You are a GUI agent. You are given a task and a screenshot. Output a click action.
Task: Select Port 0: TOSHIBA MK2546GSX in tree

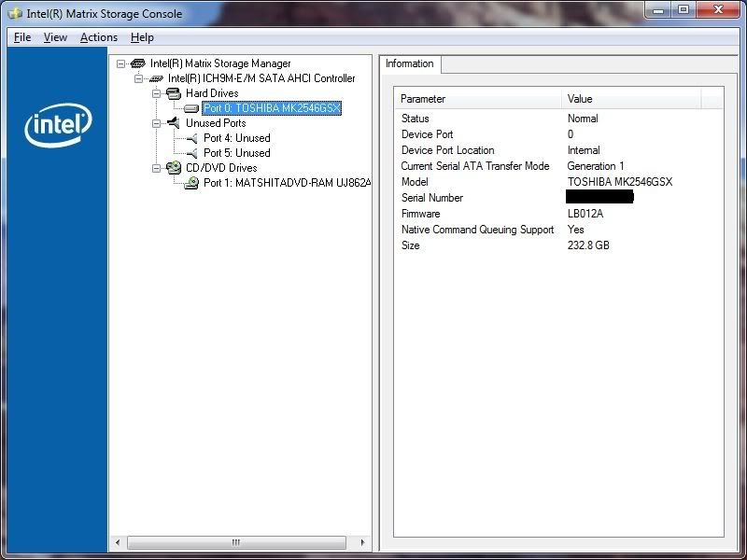click(x=272, y=108)
